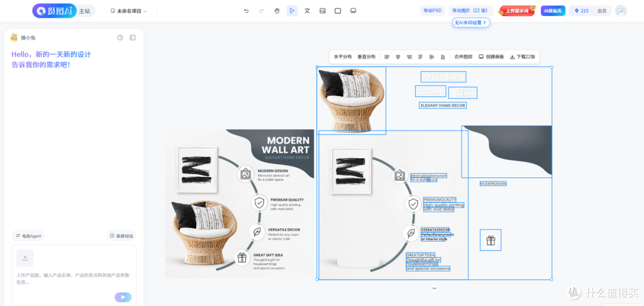Viewport: 644px width, 306px height.
Task: Click 合并图层 merge layers
Action: [x=463, y=57]
